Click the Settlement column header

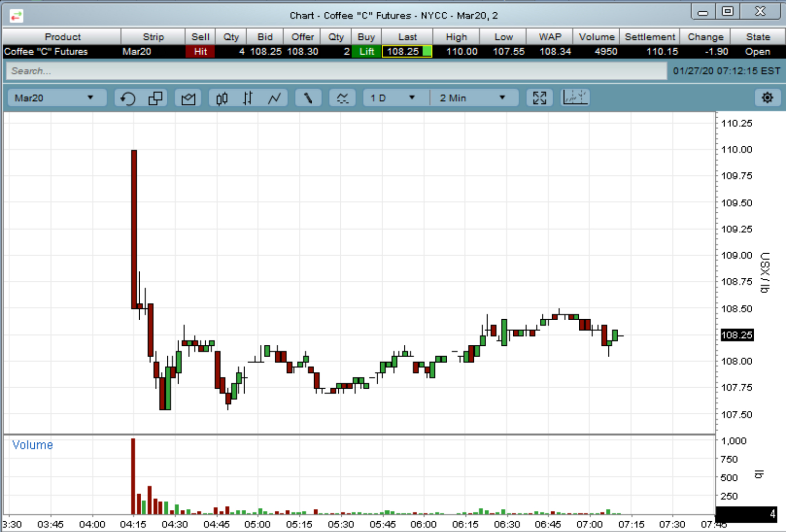pos(650,37)
